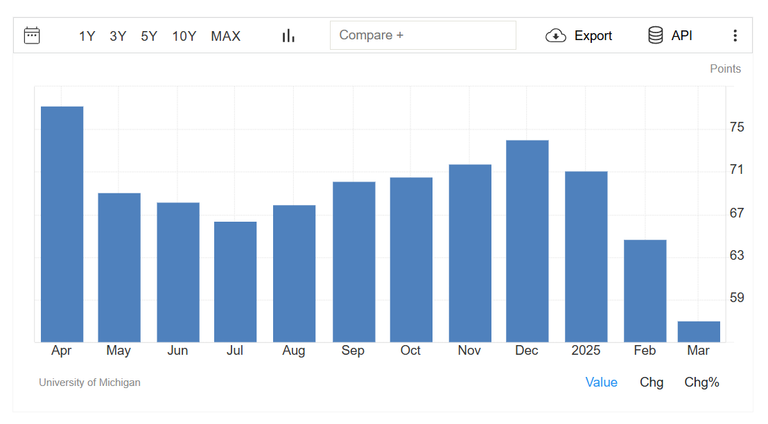Click the Points unit label
Viewport: 768px width, 424px height.
[x=725, y=69]
